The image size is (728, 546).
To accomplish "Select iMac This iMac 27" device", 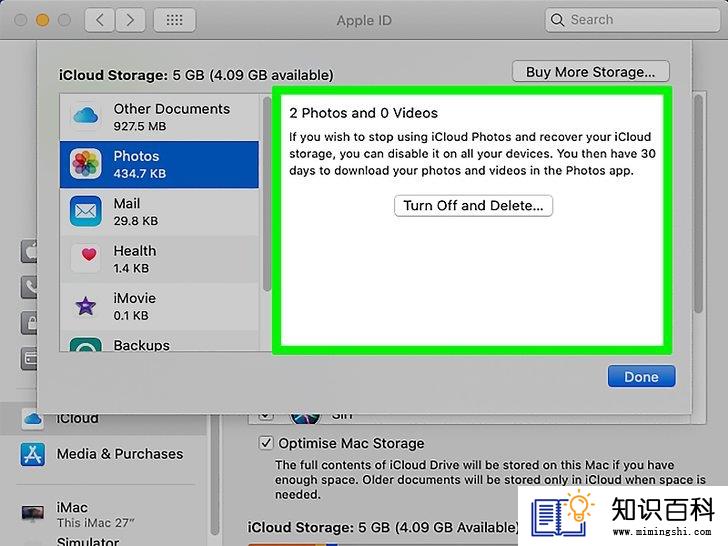I will [95, 514].
